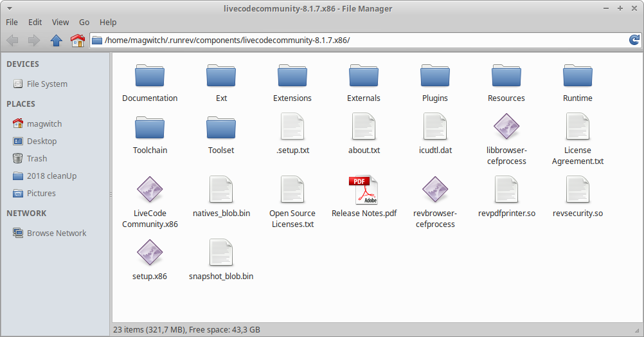The width and height of the screenshot is (644, 337).
Task: Open the window menu dropdown in titlebar
Action: [8, 8]
